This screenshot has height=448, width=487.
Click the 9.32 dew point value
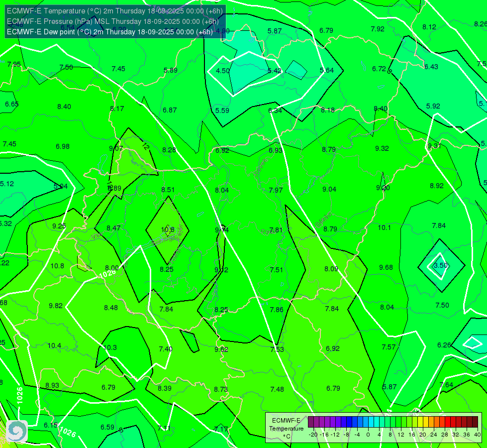(382, 148)
